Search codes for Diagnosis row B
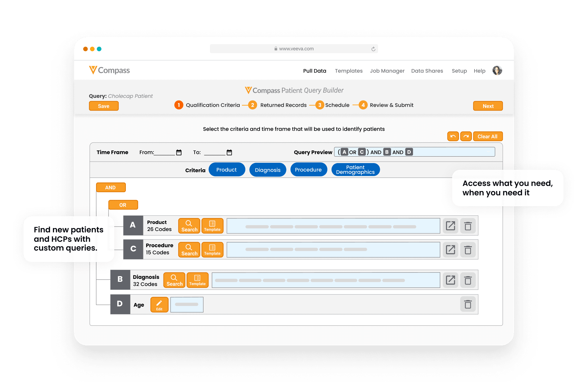 pos(174,280)
